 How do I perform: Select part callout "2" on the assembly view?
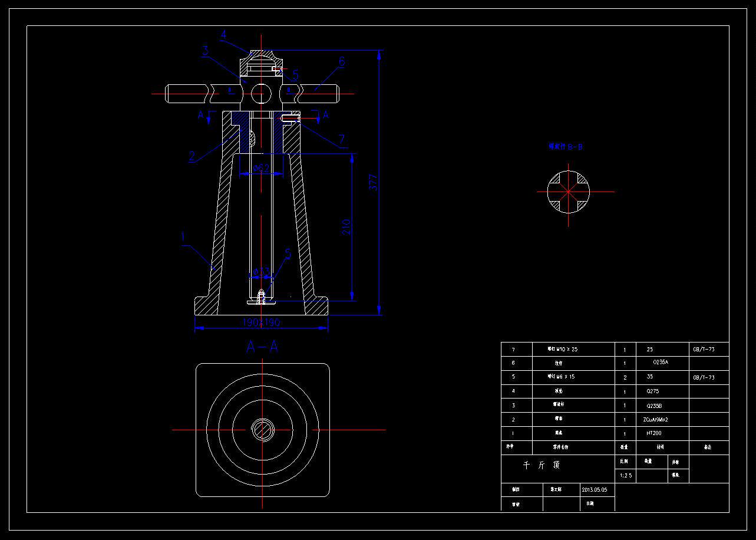pyautogui.click(x=192, y=156)
